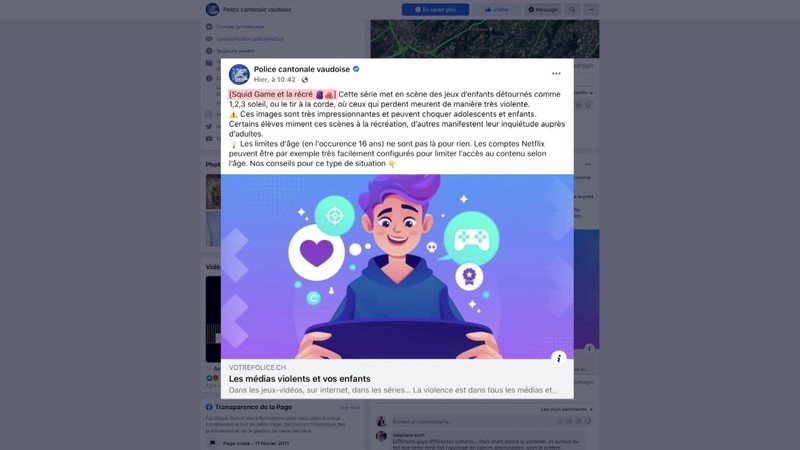Click 'Voir tout' in Transparence de la Page
Screen dimensions: 800x450
tap(350, 408)
